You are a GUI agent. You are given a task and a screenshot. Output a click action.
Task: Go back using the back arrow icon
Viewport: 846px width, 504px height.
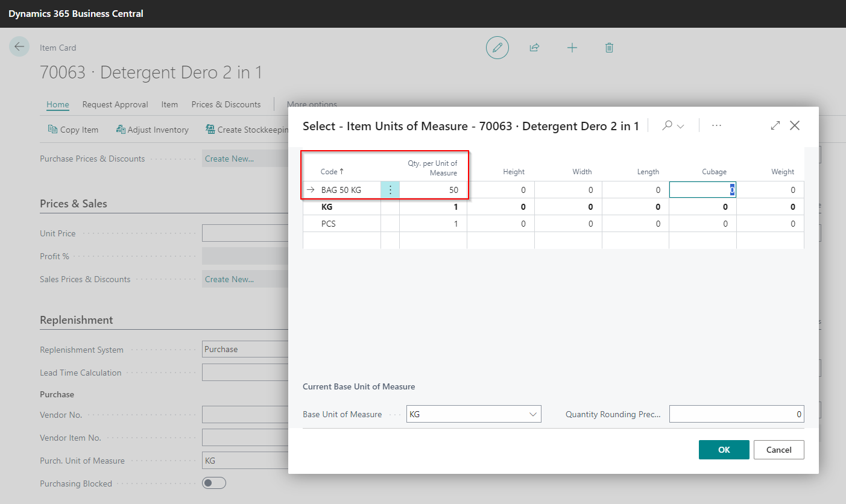click(19, 46)
